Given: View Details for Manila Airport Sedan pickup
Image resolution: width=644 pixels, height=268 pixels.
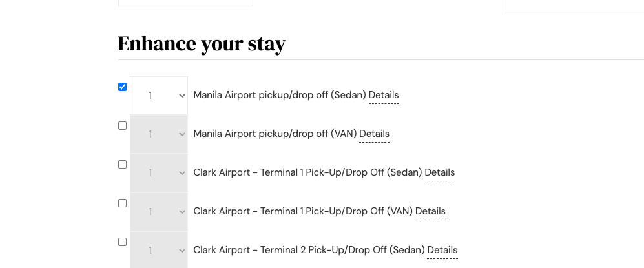Looking at the screenshot, I should 384,95.
